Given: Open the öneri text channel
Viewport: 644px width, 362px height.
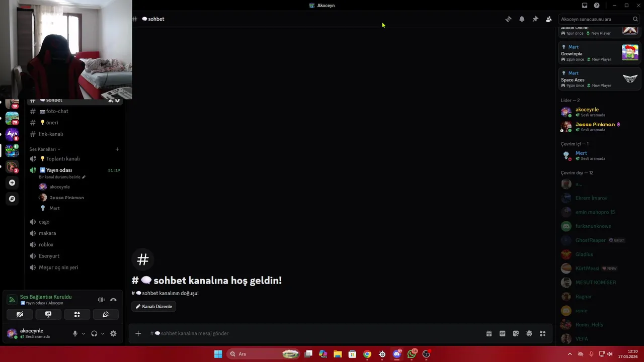Looking at the screenshot, I should point(75,123).
